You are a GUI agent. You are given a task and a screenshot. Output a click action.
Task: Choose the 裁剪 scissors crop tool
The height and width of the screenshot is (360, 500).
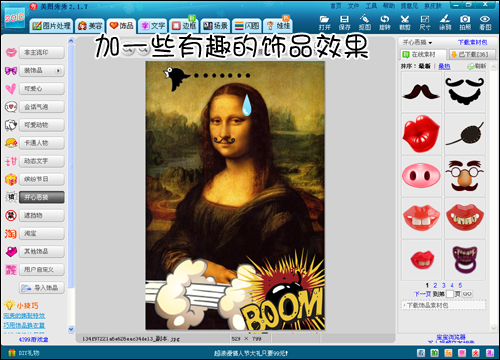tap(405, 23)
